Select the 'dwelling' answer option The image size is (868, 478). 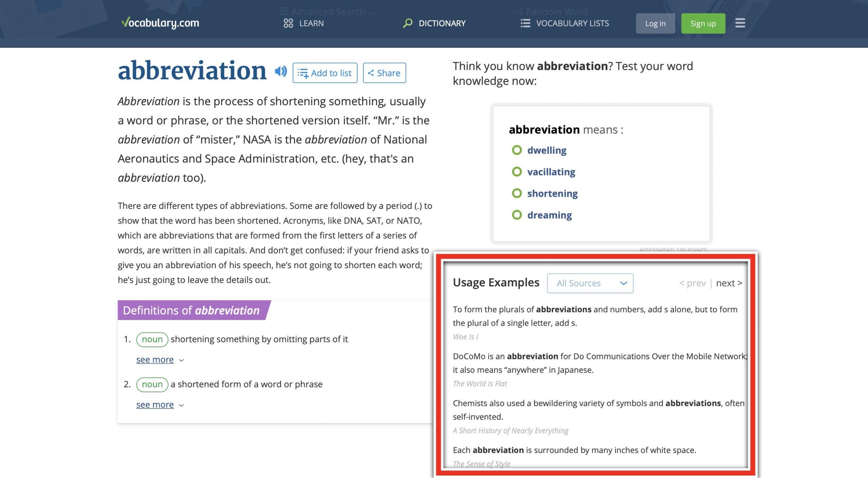[x=546, y=150]
